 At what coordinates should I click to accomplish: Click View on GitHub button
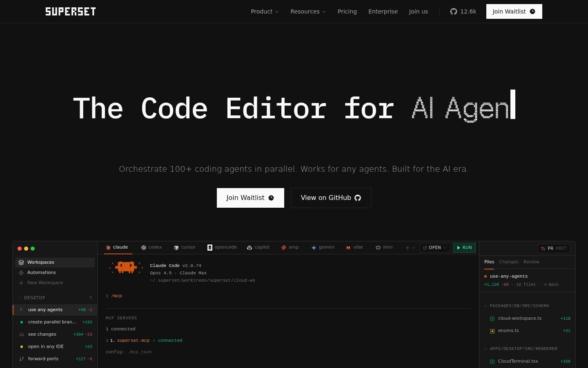[331, 198]
